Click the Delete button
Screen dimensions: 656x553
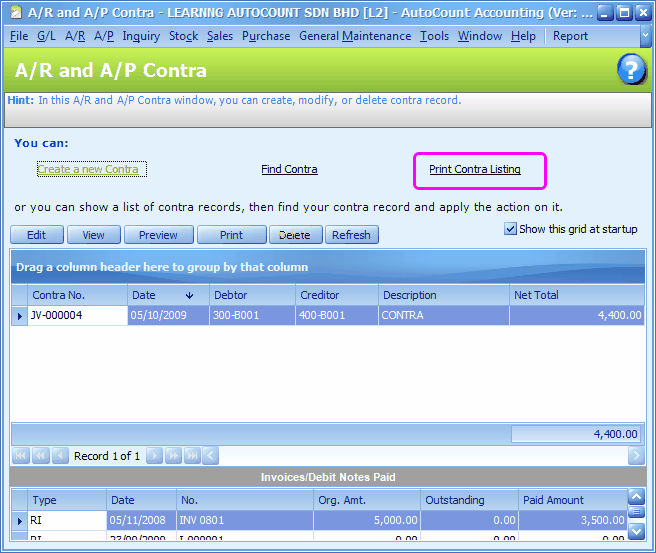pos(294,235)
